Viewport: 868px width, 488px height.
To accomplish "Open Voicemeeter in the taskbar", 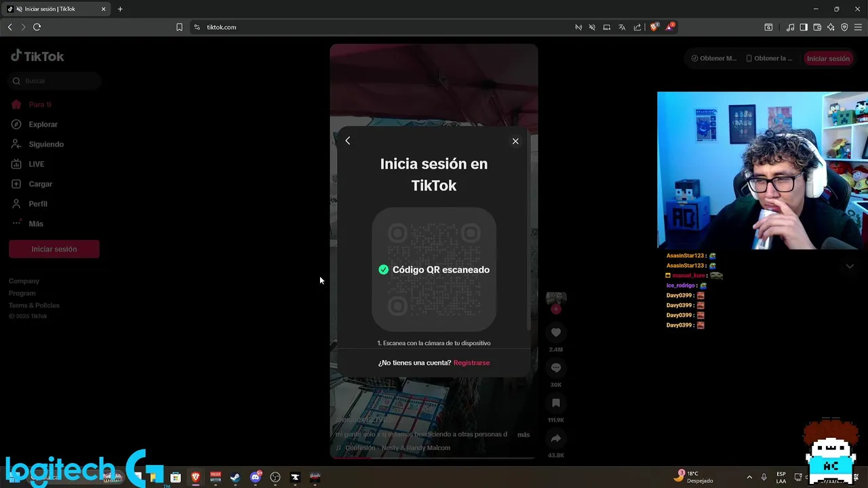I will tap(216, 477).
